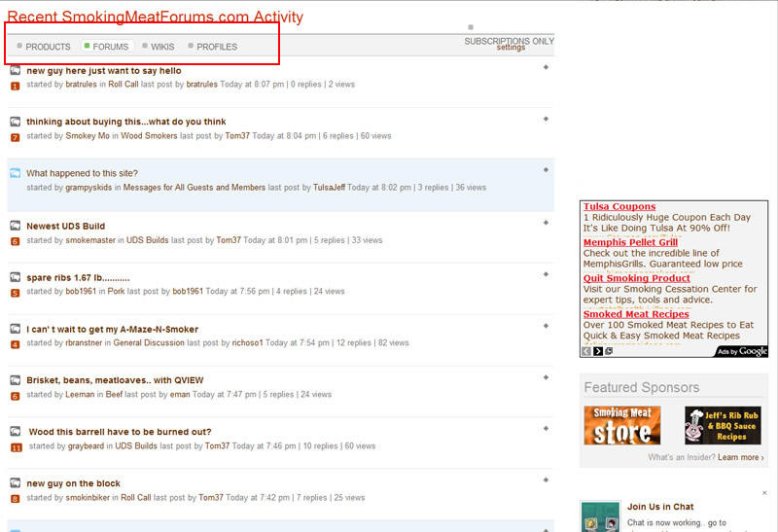Close the 'Join Us in Chat' box
The width and height of the screenshot is (778, 532).
coord(764,493)
